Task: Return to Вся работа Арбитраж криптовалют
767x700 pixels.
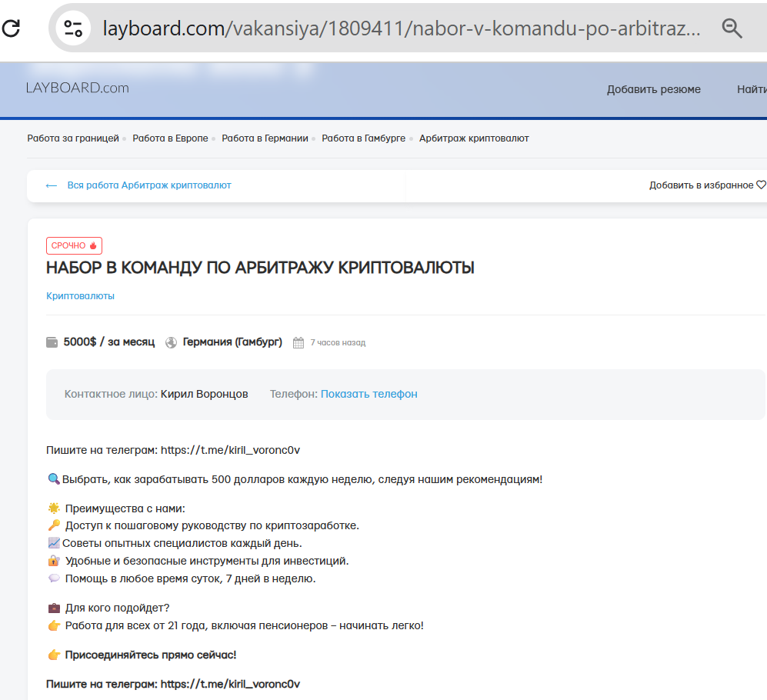Action: [x=149, y=185]
